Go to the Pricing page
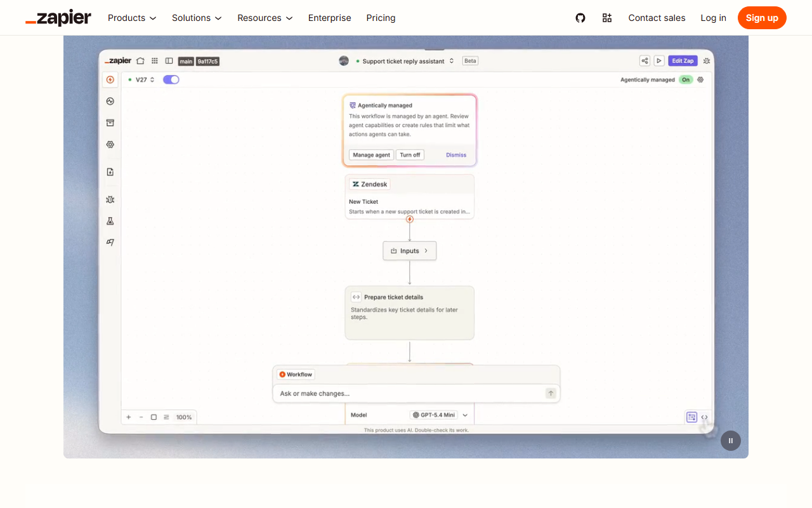This screenshot has width=812, height=508. 381,18
